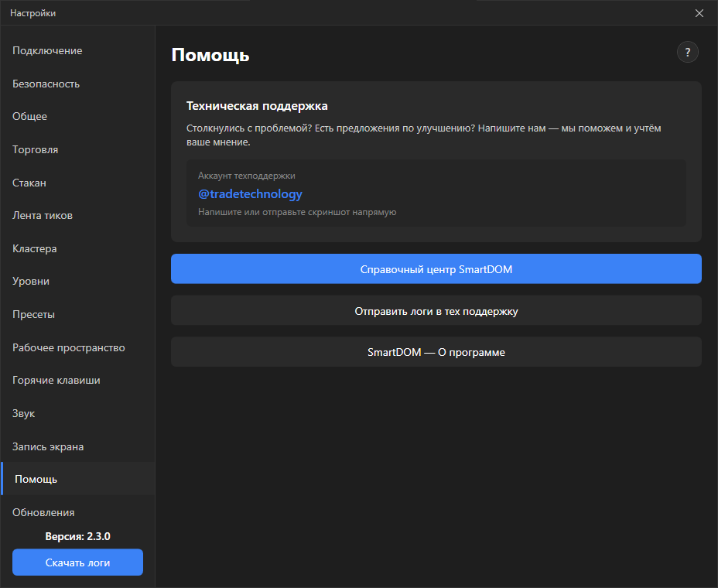Image resolution: width=718 pixels, height=588 pixels.
Task: Click Справочный центр SmartDOM button
Action: (436, 268)
